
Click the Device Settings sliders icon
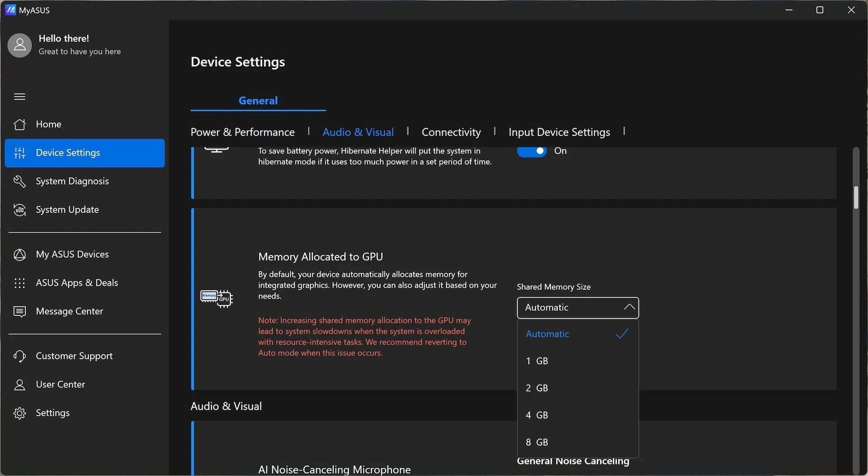pos(19,153)
